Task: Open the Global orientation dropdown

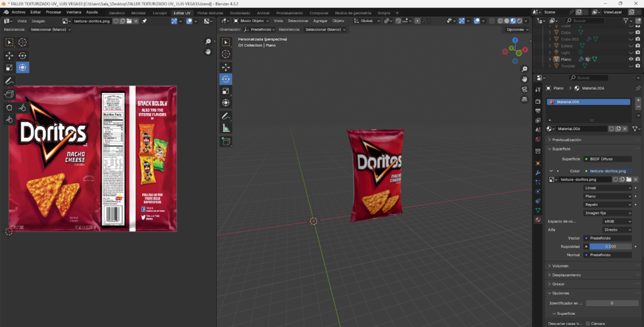Action: pyautogui.click(x=367, y=21)
